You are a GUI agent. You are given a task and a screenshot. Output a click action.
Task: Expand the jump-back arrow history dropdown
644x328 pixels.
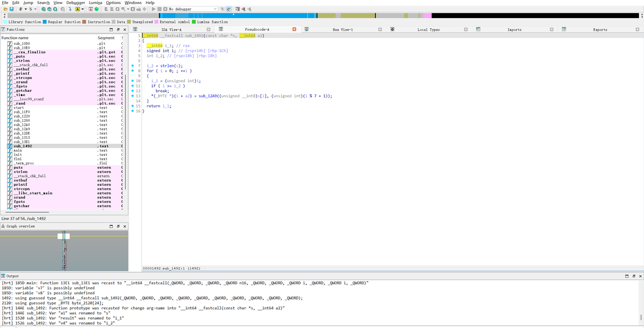tap(26, 9)
